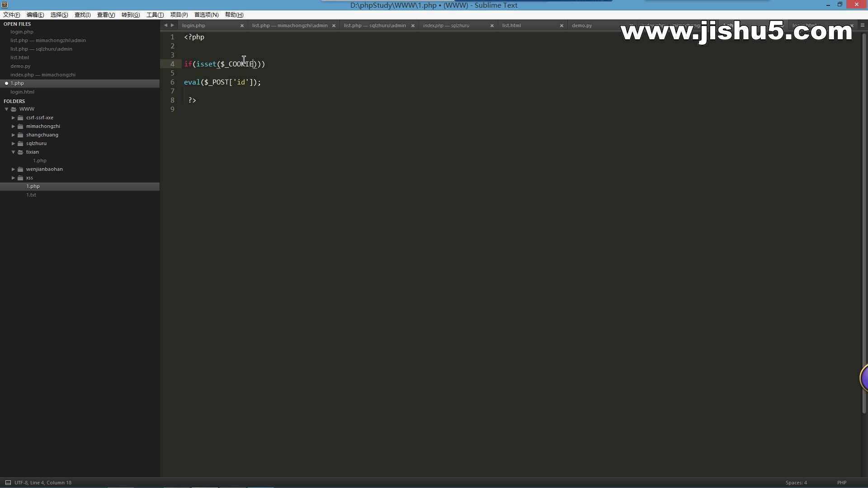Expand the shangchuang folder
The width and height of the screenshot is (868, 488).
[x=14, y=135]
